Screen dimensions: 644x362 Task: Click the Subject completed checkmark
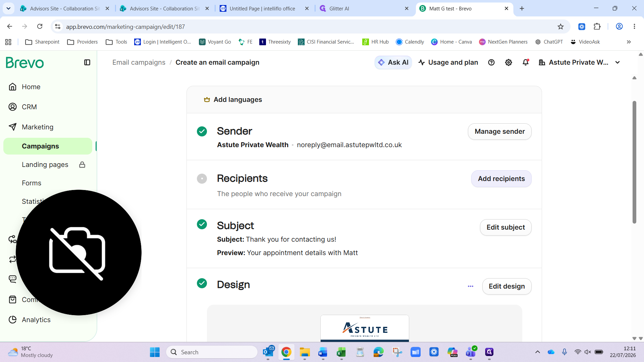tap(202, 224)
